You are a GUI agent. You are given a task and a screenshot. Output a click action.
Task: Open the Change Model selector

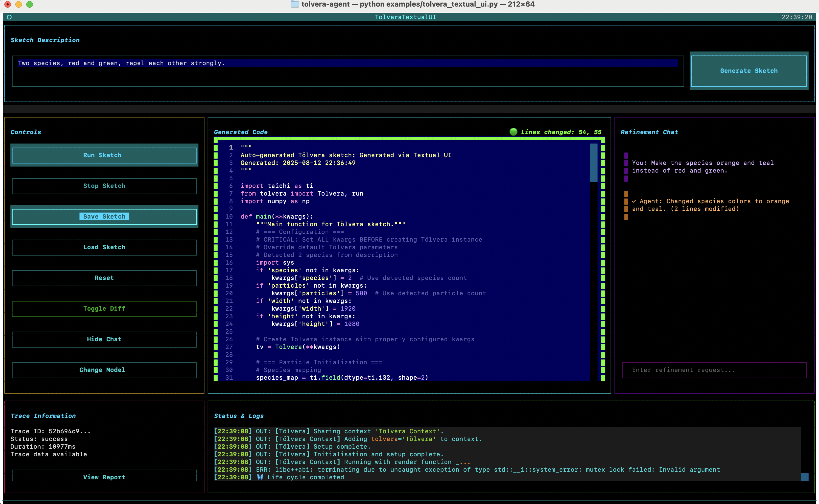pyautogui.click(x=104, y=370)
